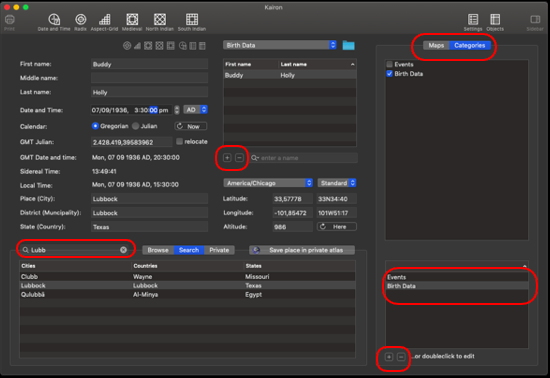Open the South Indian chart from the toolbar
Image resolution: width=550 pixels, height=378 pixels.
192,22
